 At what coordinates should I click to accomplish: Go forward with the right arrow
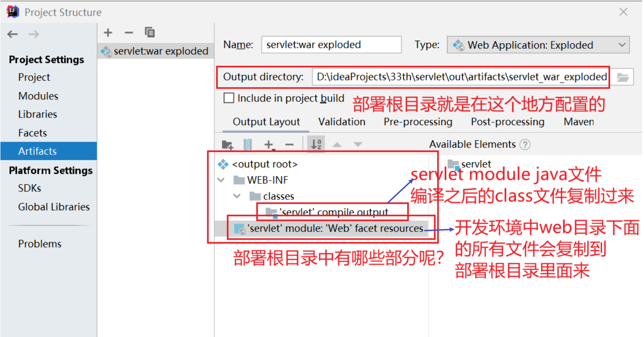[34, 34]
